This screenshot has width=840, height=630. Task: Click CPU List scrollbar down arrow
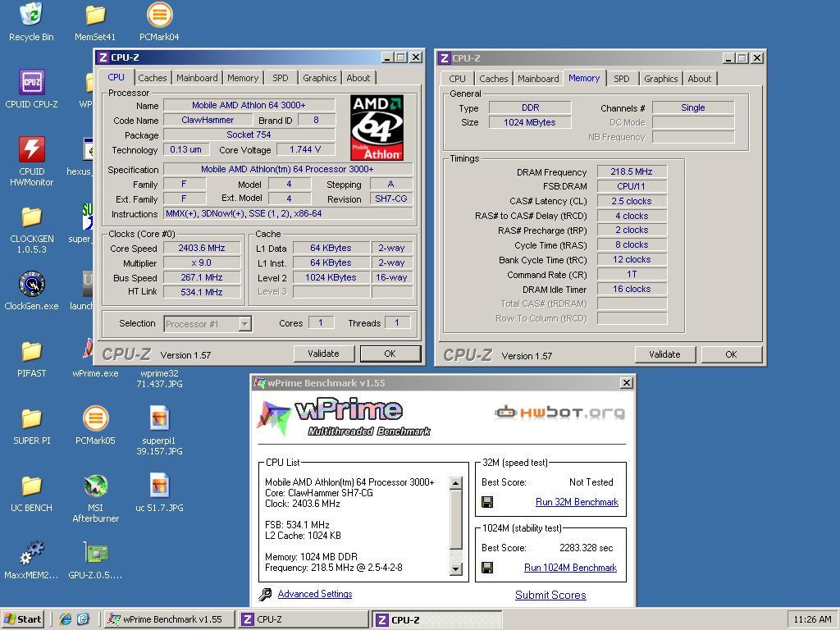pyautogui.click(x=456, y=569)
